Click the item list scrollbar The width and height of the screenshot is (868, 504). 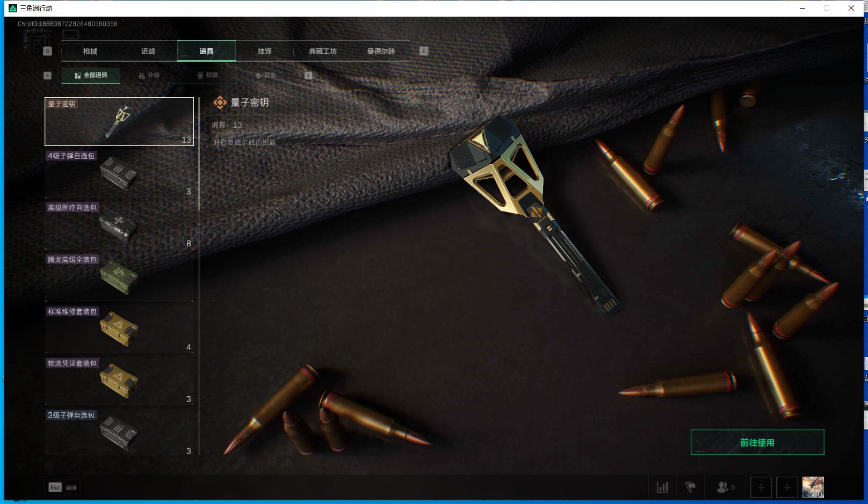(199, 154)
